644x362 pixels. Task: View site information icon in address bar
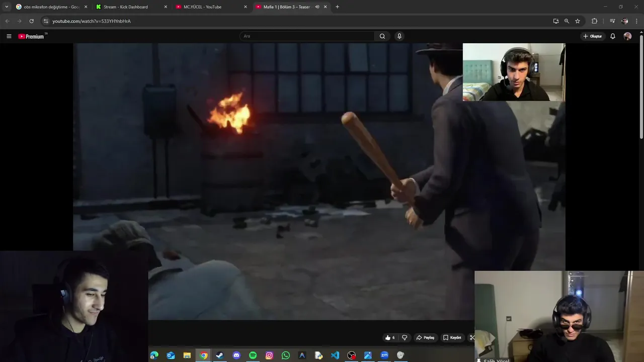(x=46, y=21)
